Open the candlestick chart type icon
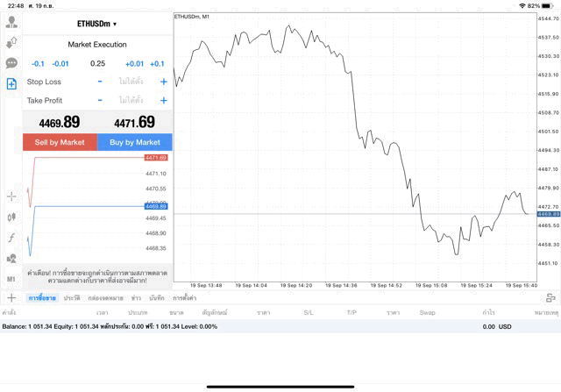Screen dimensions: 561x392 coord(11,217)
